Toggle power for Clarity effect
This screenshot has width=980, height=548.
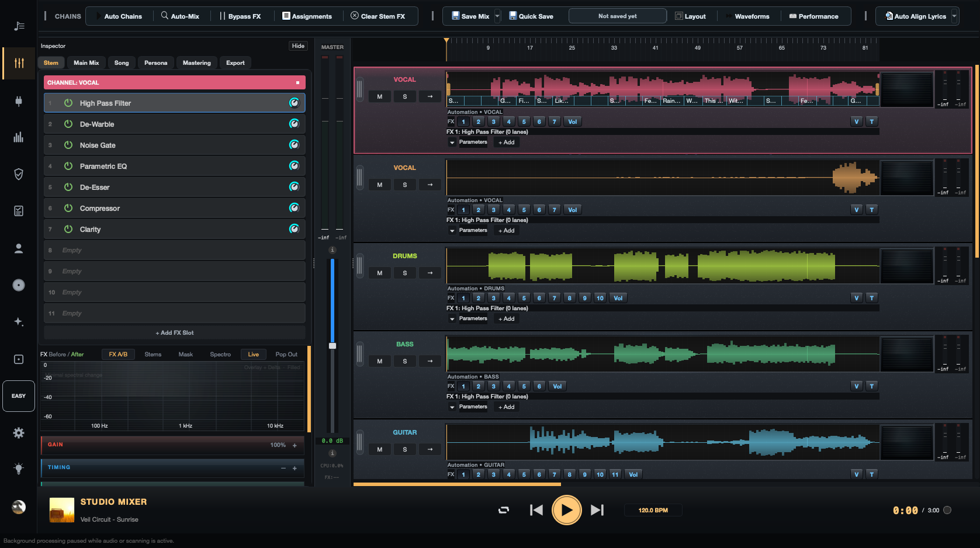point(68,229)
